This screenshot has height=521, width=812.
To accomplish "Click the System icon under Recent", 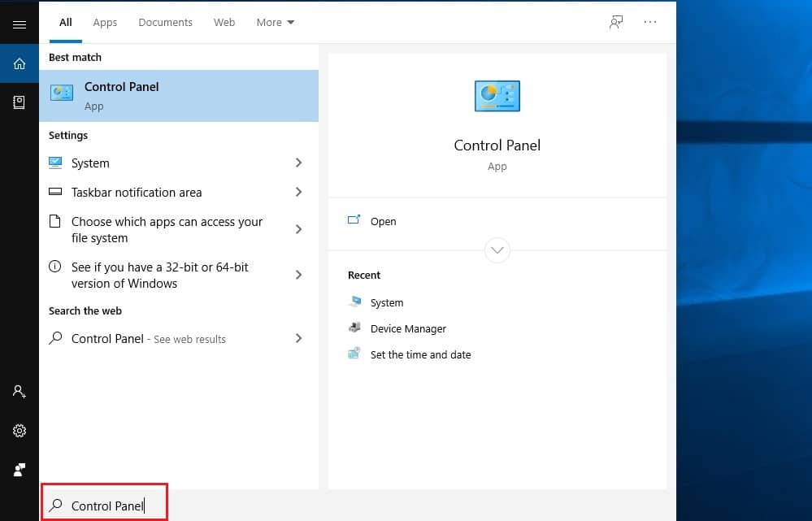I will (354, 302).
